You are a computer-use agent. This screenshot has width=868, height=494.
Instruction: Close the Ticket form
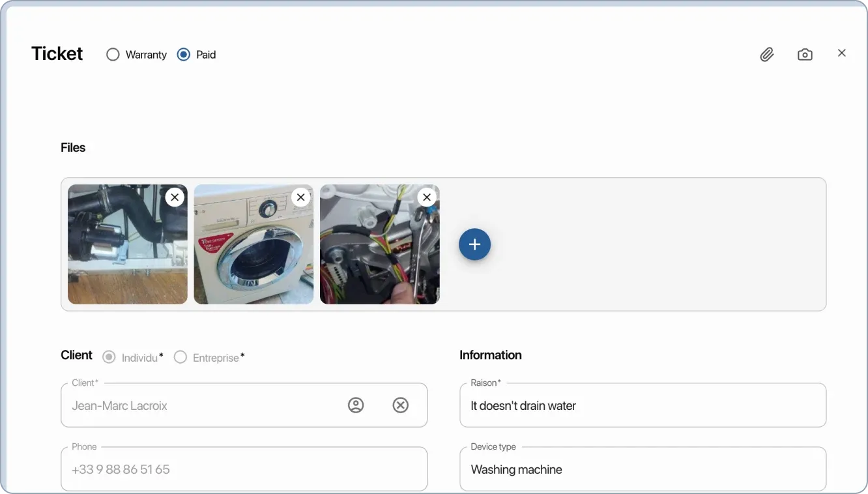(841, 53)
